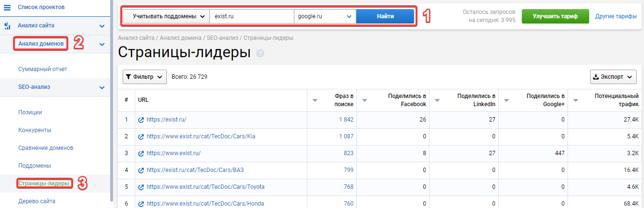The width and height of the screenshot is (644, 208).
Task: Select Анализ доменов in sidebar
Action: 41,44
